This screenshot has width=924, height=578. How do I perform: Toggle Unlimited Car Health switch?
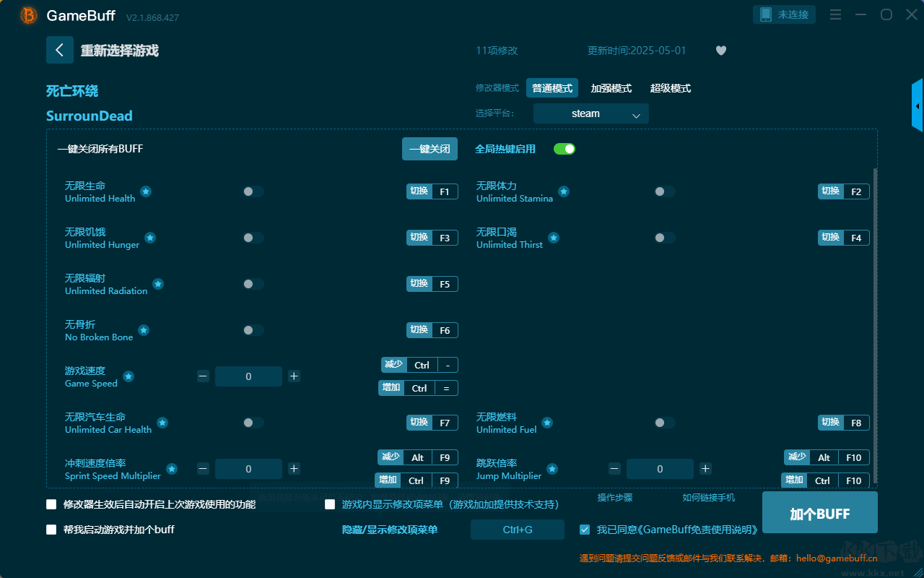(253, 423)
